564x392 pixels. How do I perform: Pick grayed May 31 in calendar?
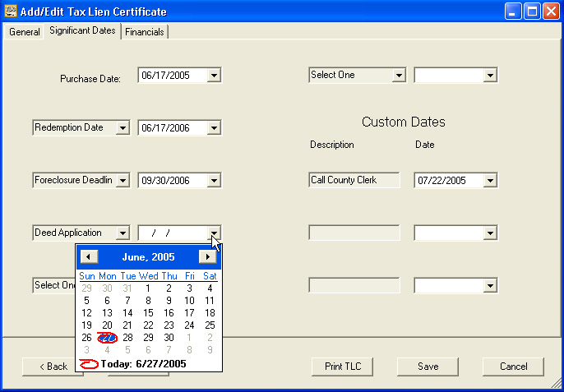pyautogui.click(x=127, y=288)
